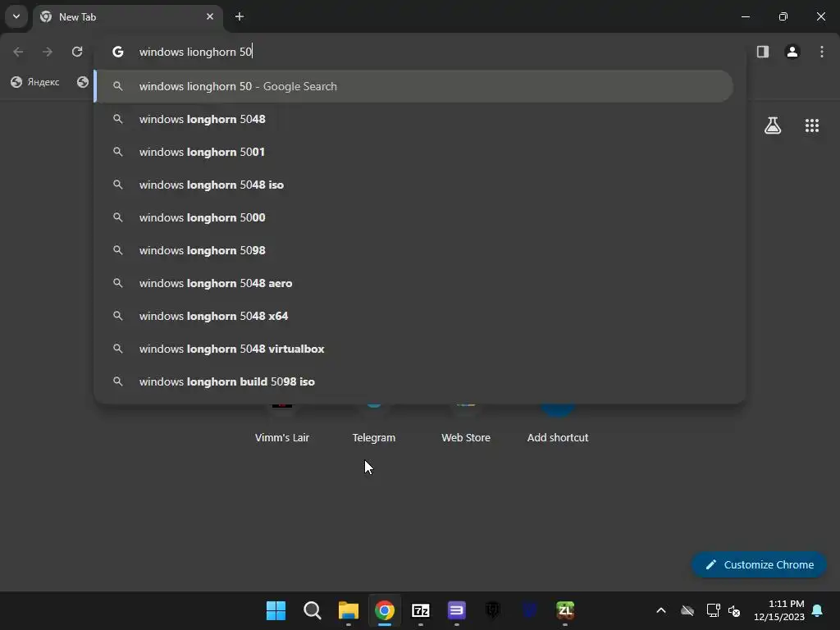This screenshot has height=630, width=840.
Task: Open the Chrome Labs flask icon
Action: pos(773,126)
